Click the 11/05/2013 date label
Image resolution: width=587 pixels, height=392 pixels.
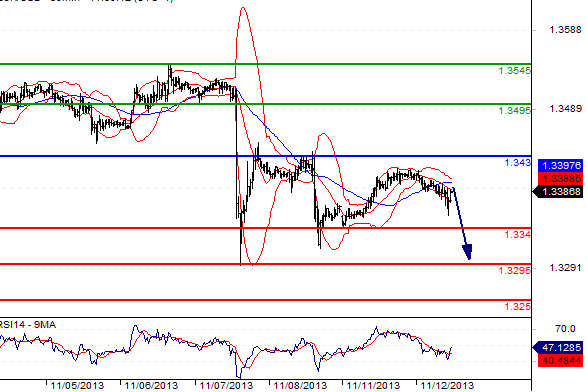(x=77, y=385)
